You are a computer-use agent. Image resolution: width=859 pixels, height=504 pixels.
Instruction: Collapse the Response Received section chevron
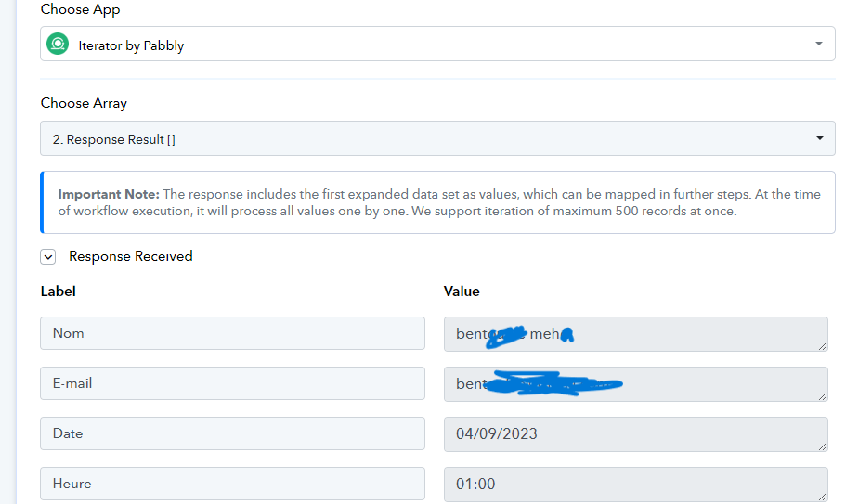(x=48, y=256)
